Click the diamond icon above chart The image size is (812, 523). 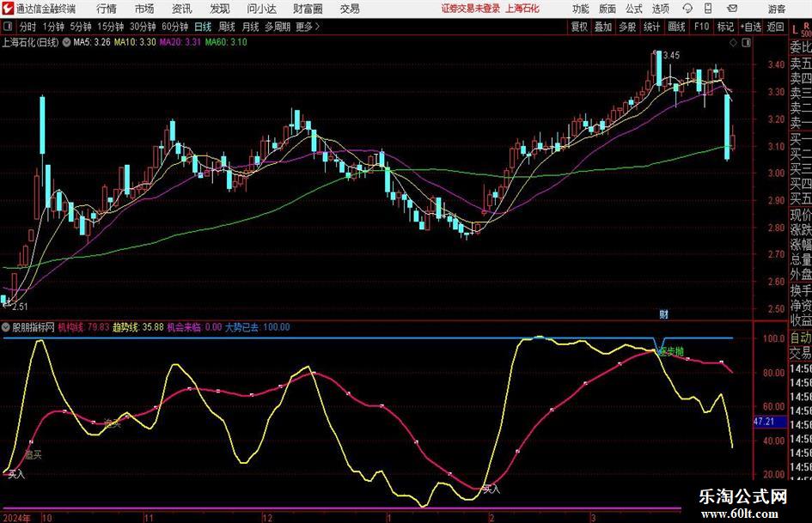(733, 43)
